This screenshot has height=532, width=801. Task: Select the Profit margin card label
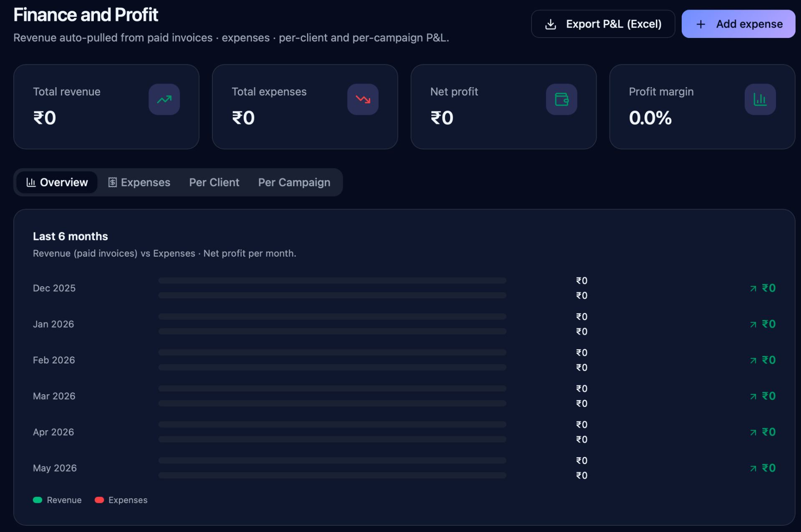pyautogui.click(x=661, y=92)
